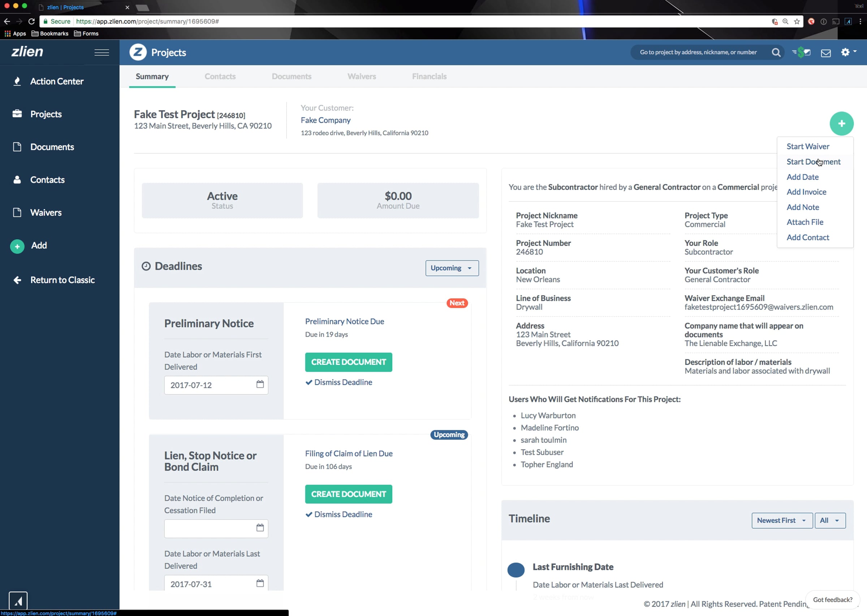Open the Fake Company customer link

coord(325,120)
